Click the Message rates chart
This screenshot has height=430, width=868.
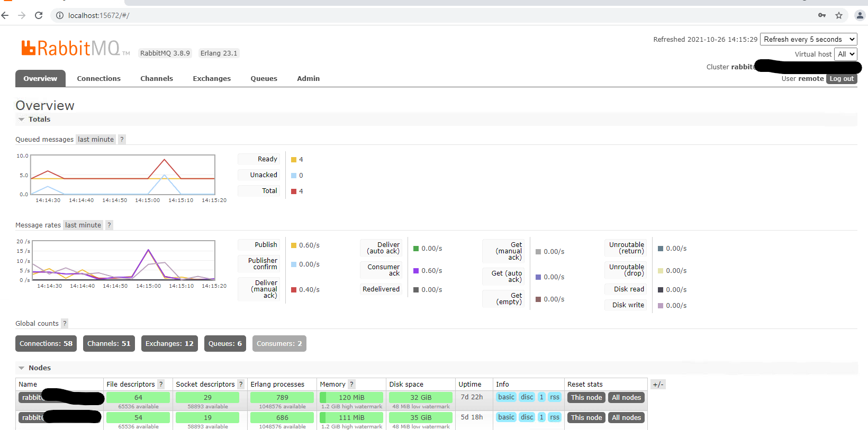124,260
